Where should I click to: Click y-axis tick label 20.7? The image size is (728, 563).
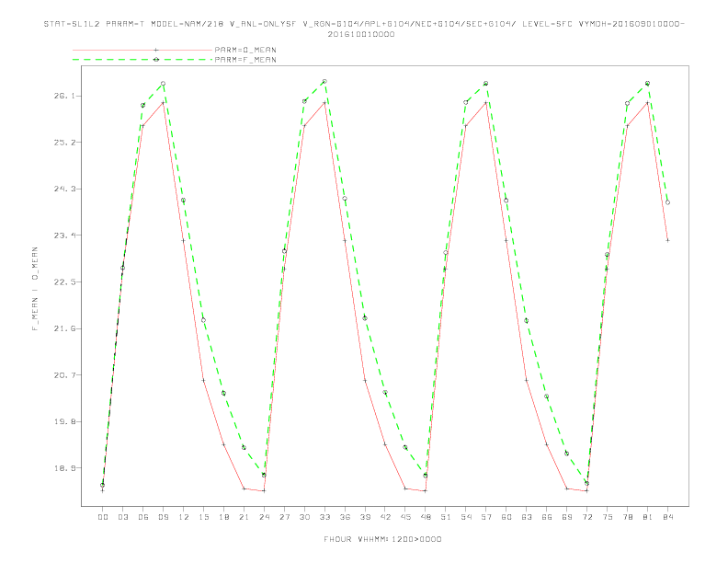point(63,374)
